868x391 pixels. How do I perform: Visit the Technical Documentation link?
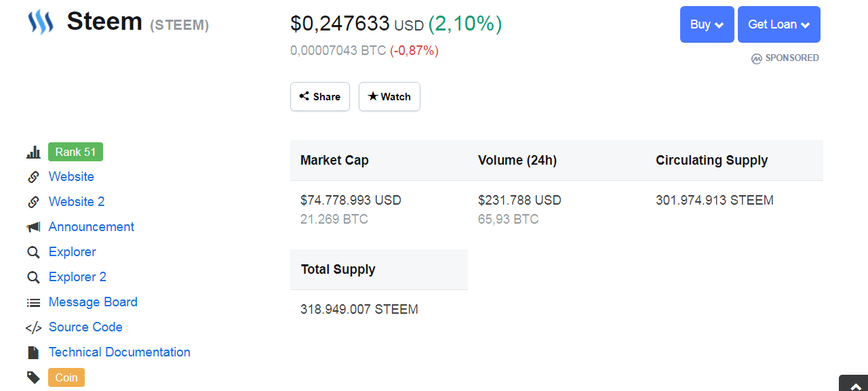pyautogui.click(x=119, y=352)
